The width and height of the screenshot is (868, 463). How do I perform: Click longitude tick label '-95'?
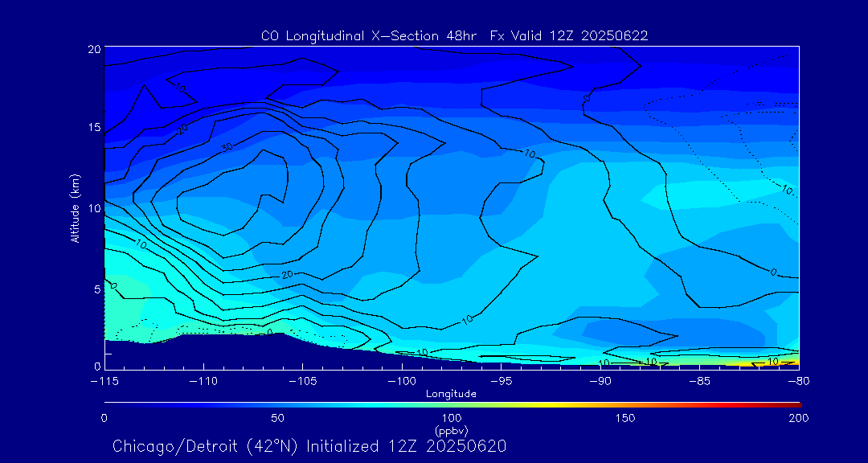[501, 382]
